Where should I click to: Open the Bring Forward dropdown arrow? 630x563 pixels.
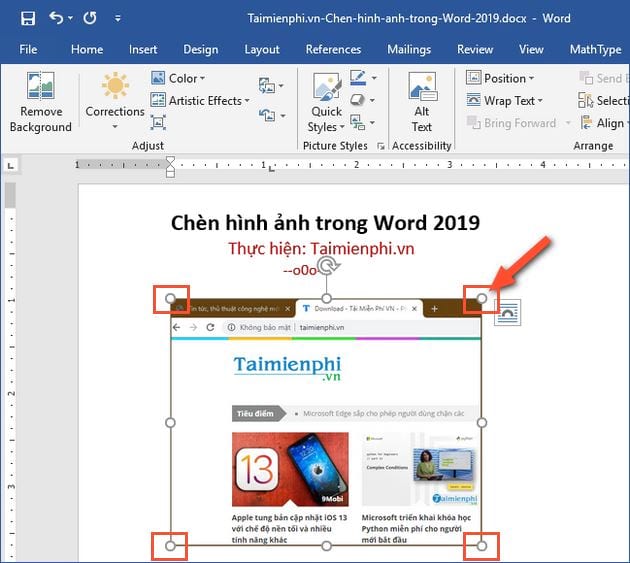[x=568, y=122]
